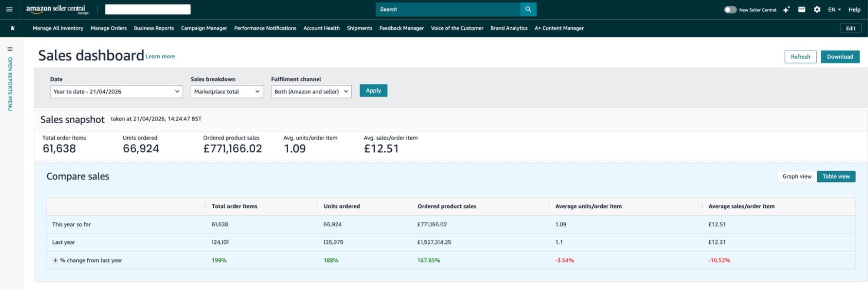Image resolution: width=868 pixels, height=290 pixels.
Task: Go to Shipments
Action: point(360,28)
